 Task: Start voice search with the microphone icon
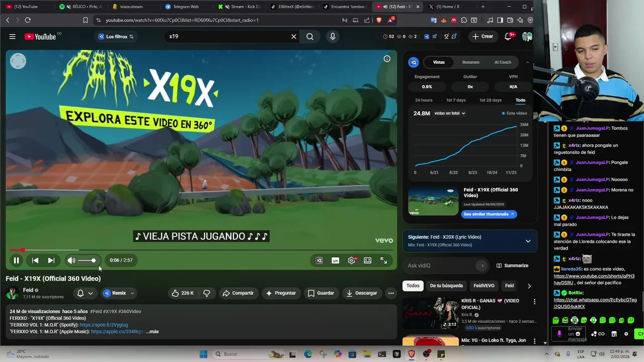333,36
